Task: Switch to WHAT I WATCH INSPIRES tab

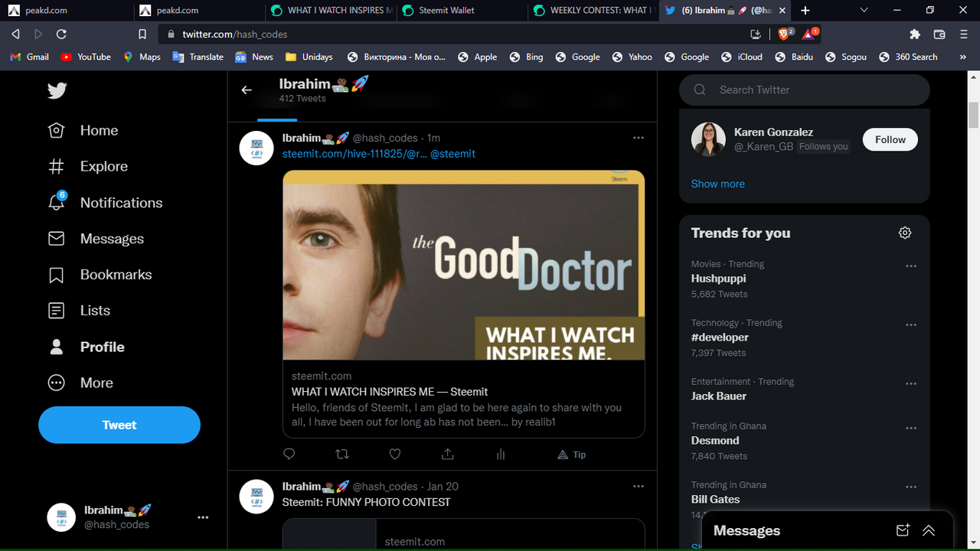Action: click(x=331, y=11)
